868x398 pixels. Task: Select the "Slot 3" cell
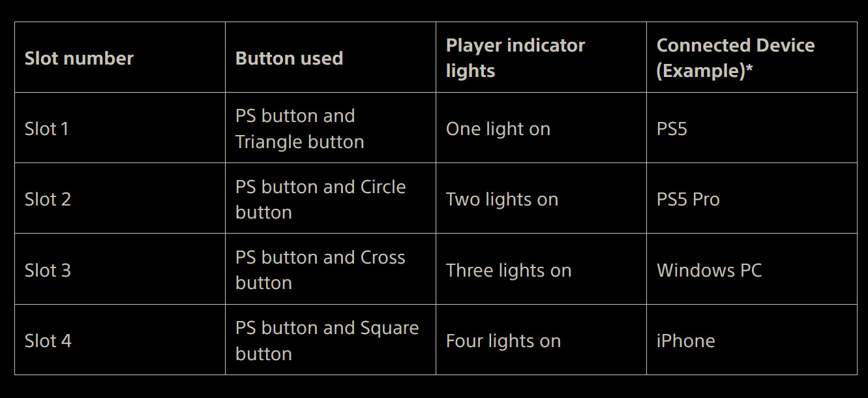coord(48,270)
